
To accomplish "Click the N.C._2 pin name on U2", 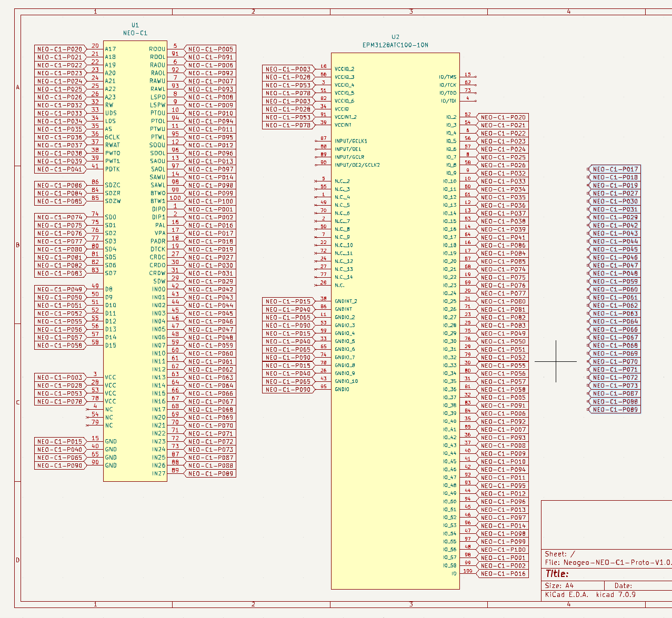I will pyautogui.click(x=343, y=181).
